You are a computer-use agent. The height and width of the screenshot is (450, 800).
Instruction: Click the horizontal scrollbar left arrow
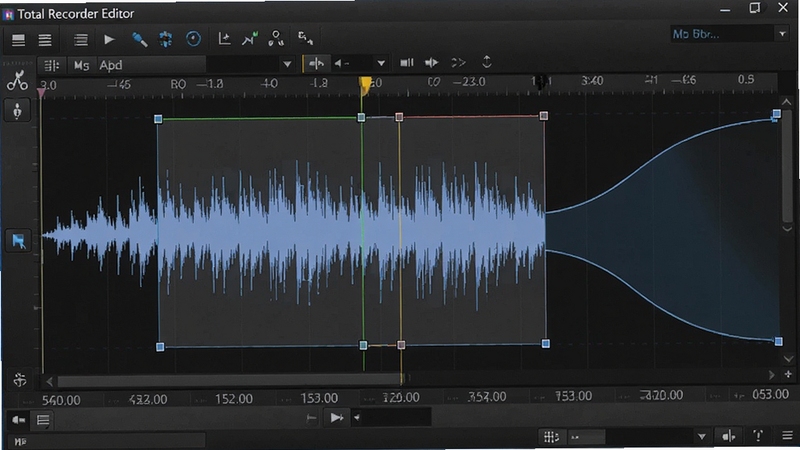pos(49,381)
